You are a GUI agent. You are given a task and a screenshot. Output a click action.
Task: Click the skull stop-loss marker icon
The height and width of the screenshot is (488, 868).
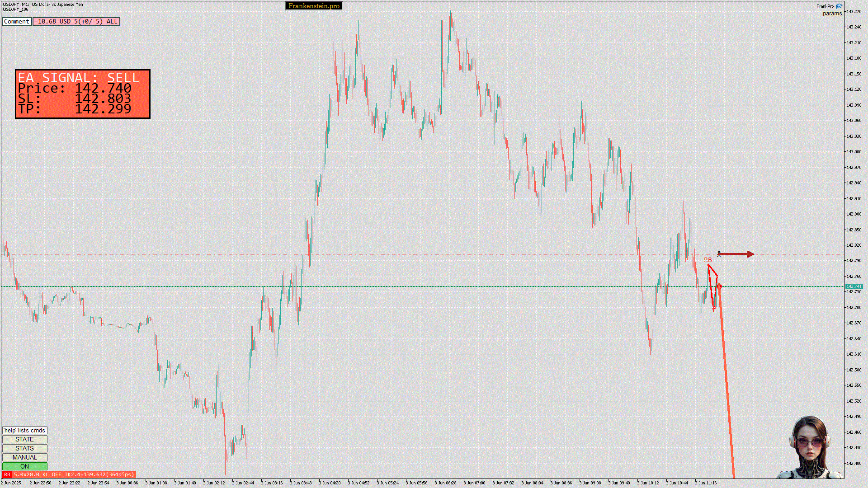719,254
